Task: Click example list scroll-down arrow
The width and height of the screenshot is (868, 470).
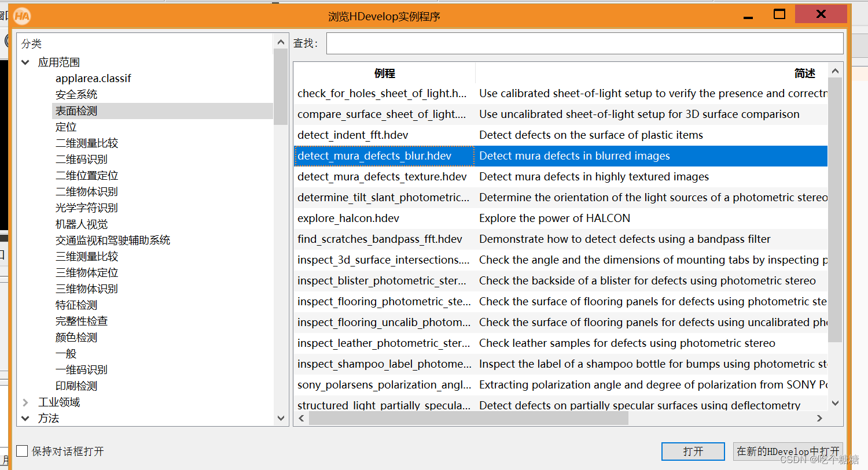Action: (835, 403)
